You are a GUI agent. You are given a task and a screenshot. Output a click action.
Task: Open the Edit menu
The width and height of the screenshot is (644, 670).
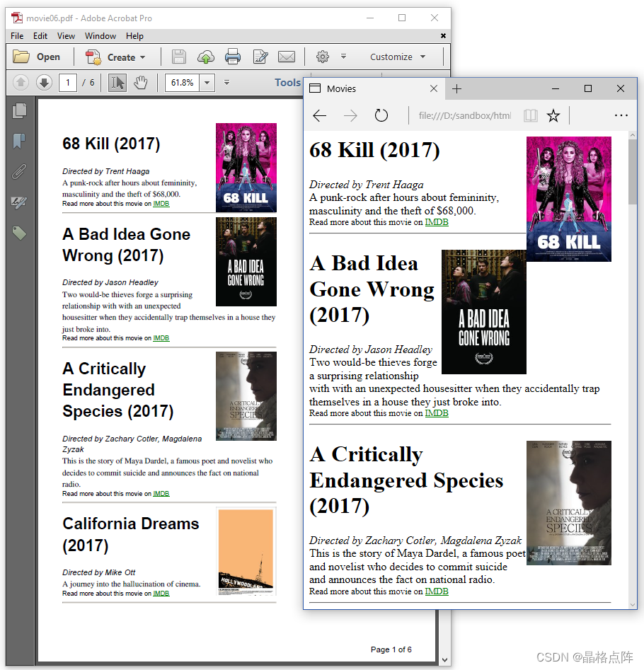click(x=40, y=36)
